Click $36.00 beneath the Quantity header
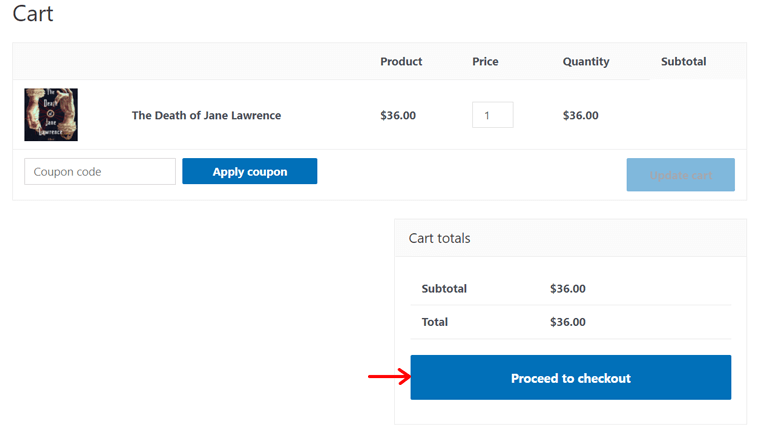Viewport: 760px width, 444px height. coord(581,115)
